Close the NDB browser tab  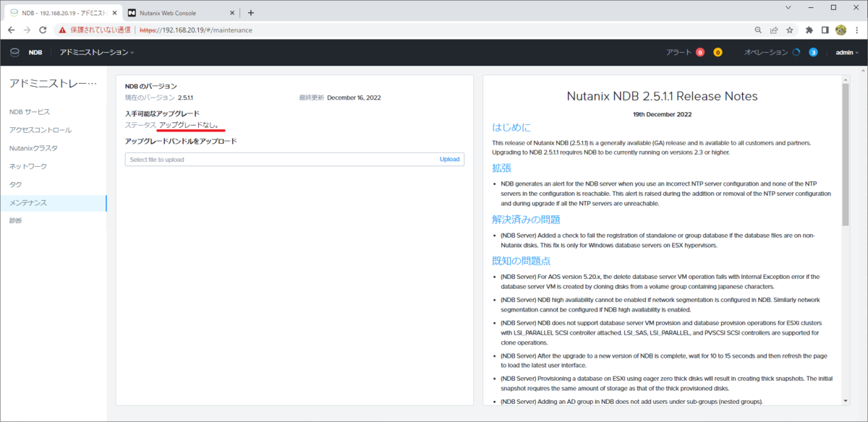point(113,13)
